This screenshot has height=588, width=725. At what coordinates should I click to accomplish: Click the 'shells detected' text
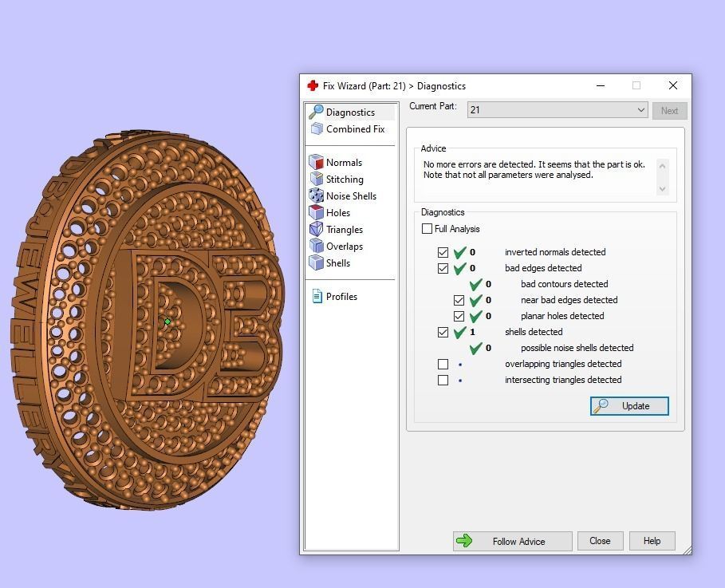pyautogui.click(x=534, y=332)
